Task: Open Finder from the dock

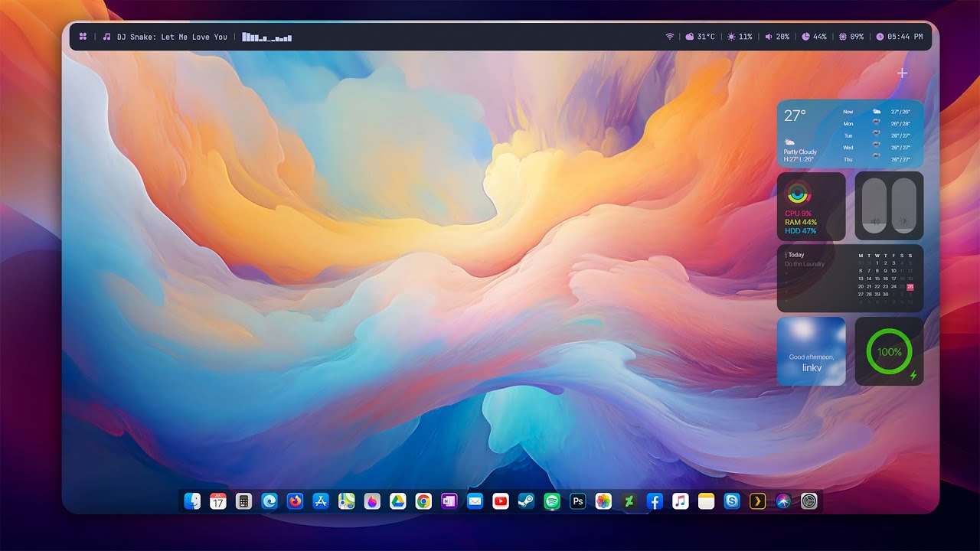Action: point(192,501)
